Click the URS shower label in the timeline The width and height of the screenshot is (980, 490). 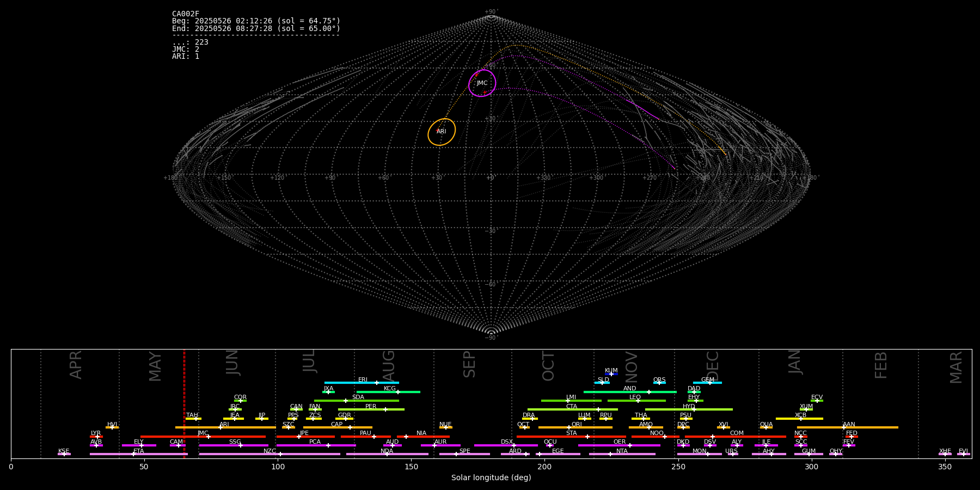[732, 451]
